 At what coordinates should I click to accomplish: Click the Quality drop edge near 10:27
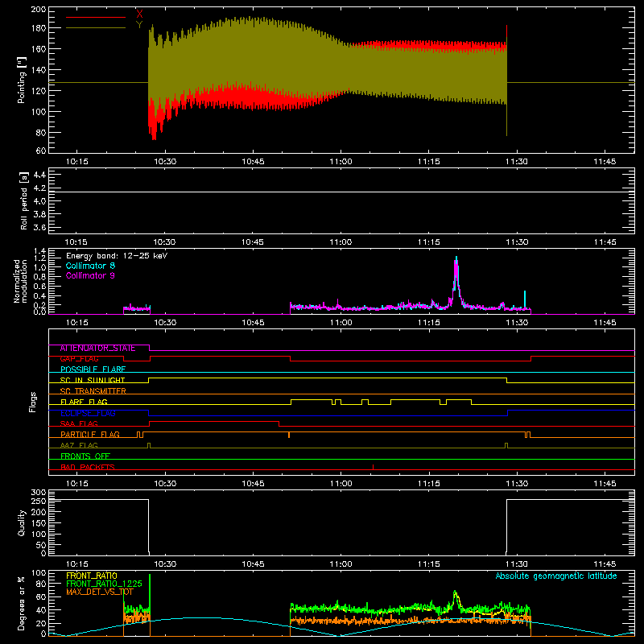pyautogui.click(x=149, y=526)
